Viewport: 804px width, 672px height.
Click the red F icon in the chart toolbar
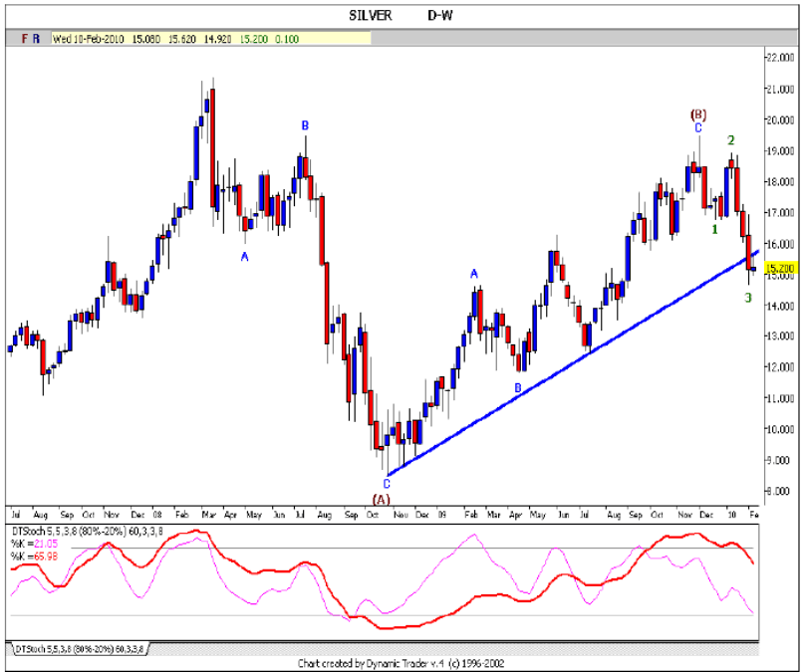coord(25,38)
